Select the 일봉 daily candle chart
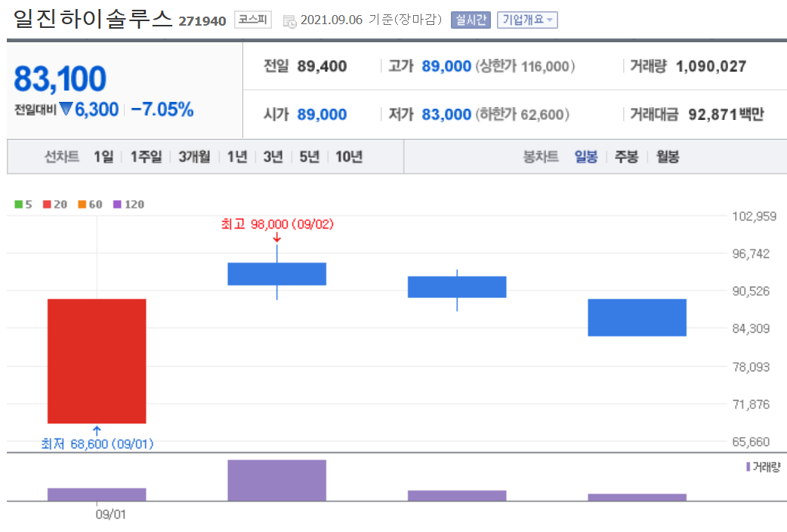 [586, 157]
